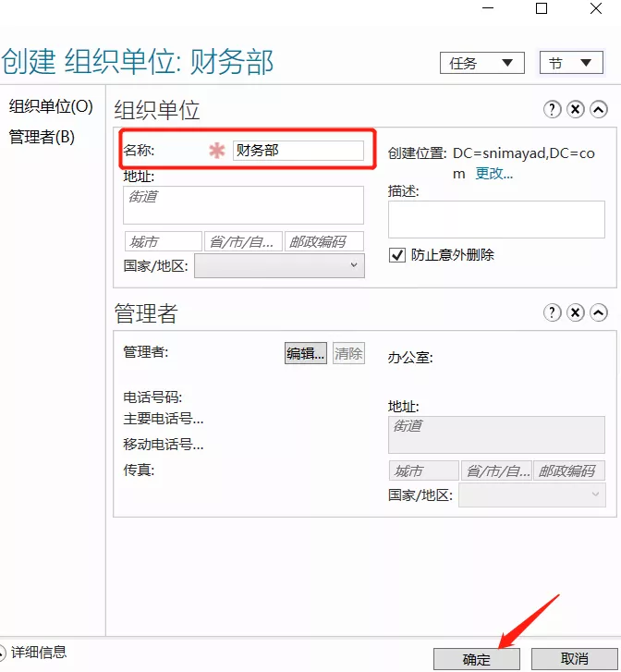
Task: Open the 任务 dropdown menu
Action: (x=481, y=63)
